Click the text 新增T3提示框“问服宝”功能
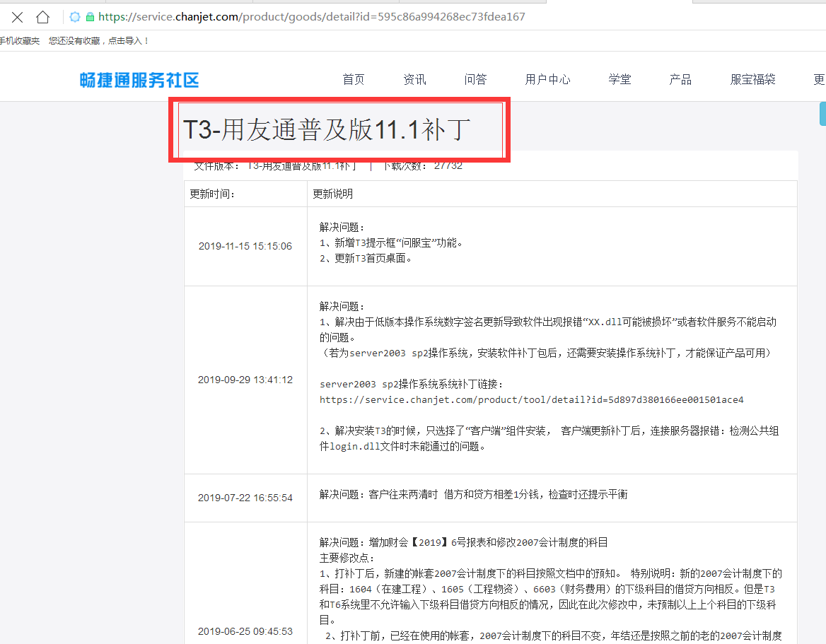826x644 pixels. [399, 242]
